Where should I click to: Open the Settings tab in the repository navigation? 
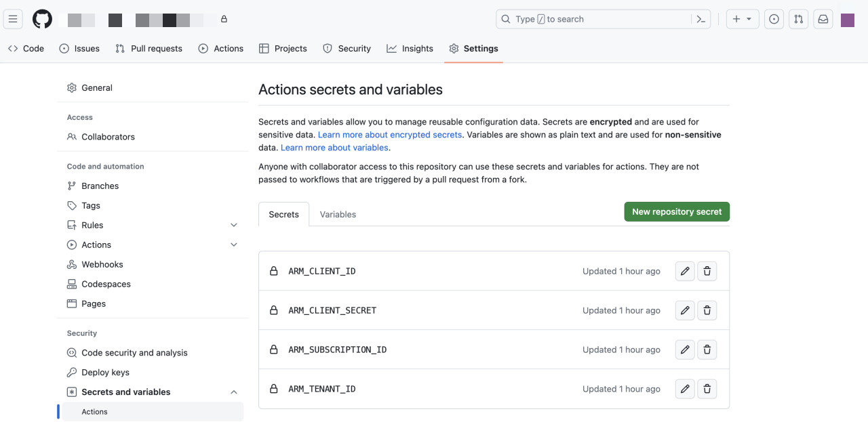(480, 48)
